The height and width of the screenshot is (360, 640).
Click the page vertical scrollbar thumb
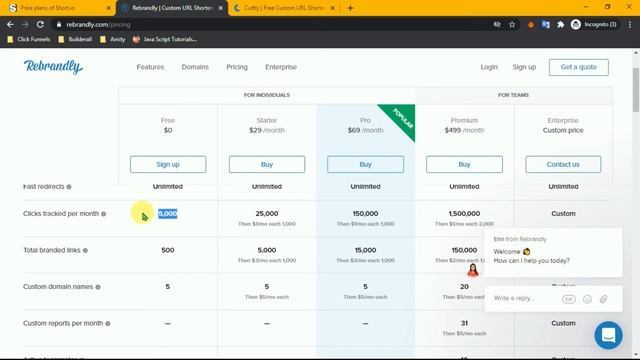(x=636, y=89)
